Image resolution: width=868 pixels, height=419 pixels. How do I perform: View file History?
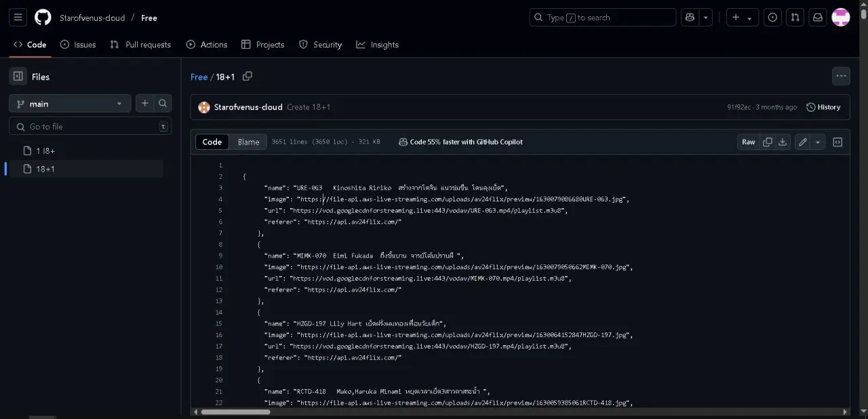(823, 107)
